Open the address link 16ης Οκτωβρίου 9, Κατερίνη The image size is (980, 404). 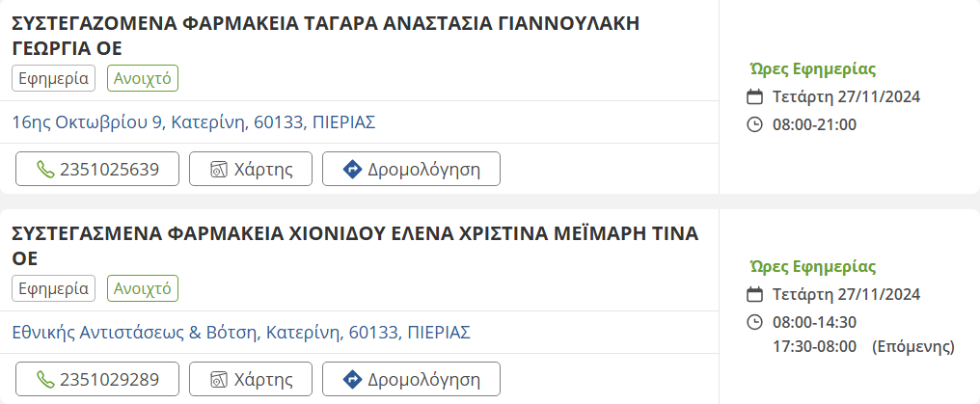coord(193,122)
